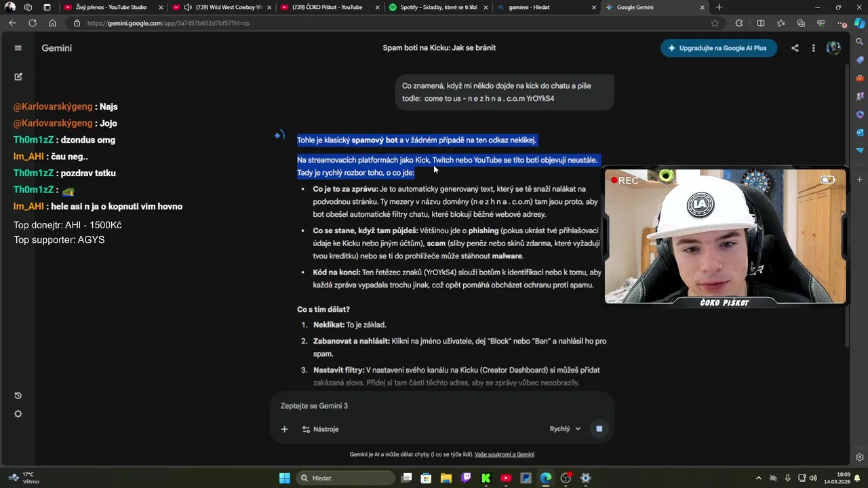This screenshot has height=488, width=868.
Task: Open the taskbar weather widget 17°C
Action: (x=23, y=478)
